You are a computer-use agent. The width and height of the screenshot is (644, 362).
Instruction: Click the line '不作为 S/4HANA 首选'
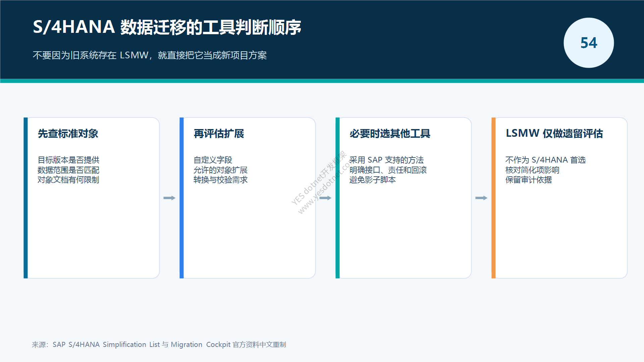pos(546,160)
